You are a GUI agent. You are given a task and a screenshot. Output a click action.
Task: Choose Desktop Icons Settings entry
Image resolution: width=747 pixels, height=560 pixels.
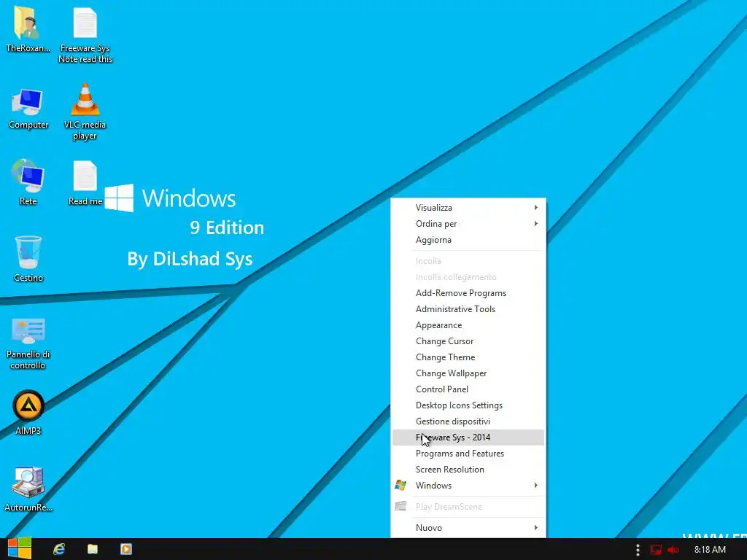pos(468,405)
